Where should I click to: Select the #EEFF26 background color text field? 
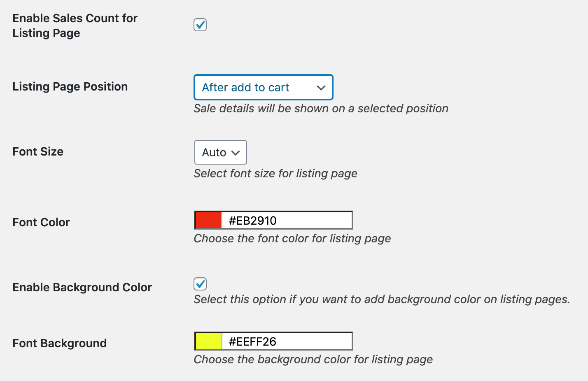pos(287,341)
